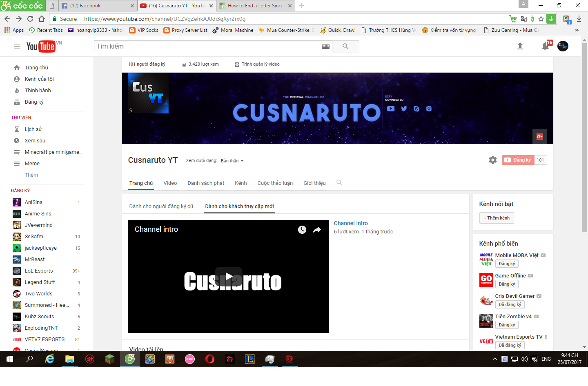Subscribe to Game Offline channel
The width and height of the screenshot is (588, 386).
(507, 284)
